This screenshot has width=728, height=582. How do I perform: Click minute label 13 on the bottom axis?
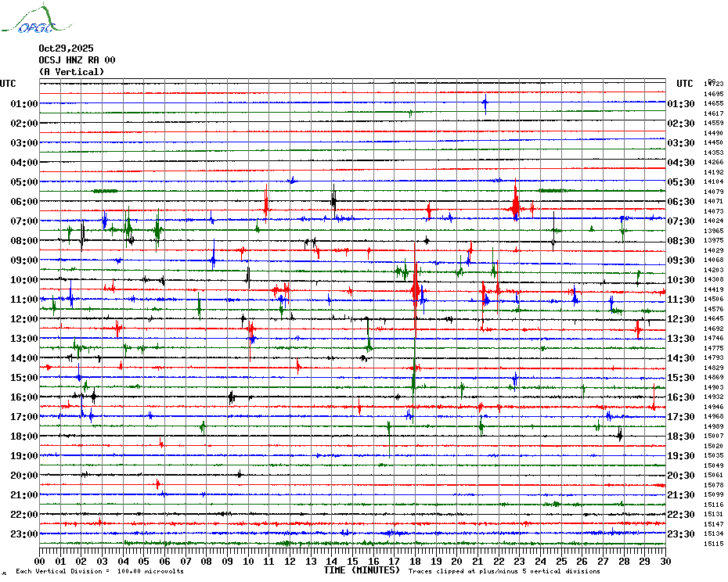(x=311, y=562)
